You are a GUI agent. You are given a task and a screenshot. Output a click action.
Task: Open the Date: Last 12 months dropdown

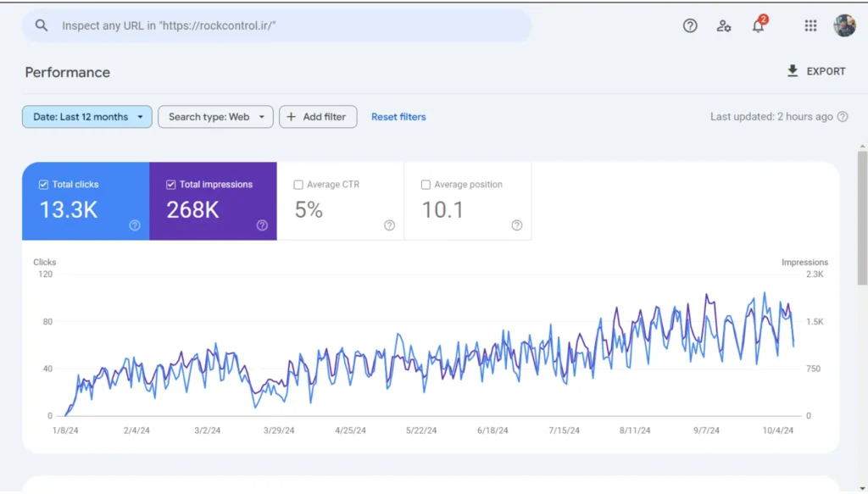(87, 117)
